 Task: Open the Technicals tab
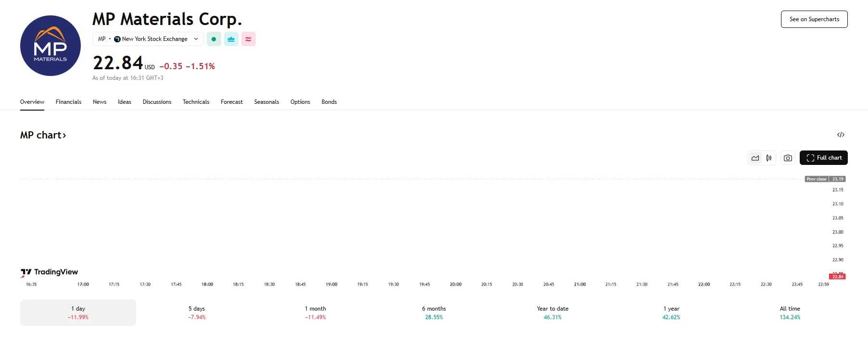coord(196,102)
